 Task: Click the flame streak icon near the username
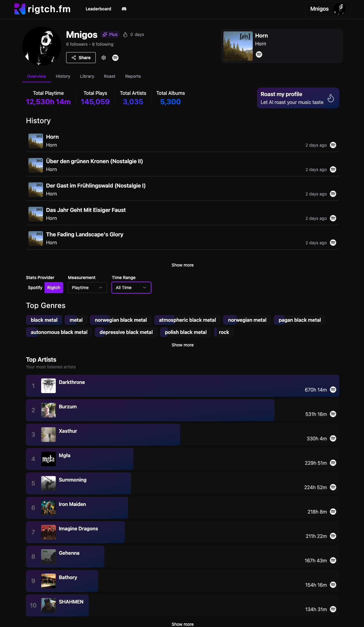click(125, 34)
